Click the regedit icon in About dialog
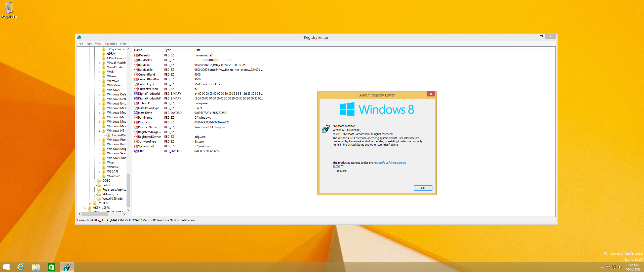The image size is (644, 272). tap(326, 128)
